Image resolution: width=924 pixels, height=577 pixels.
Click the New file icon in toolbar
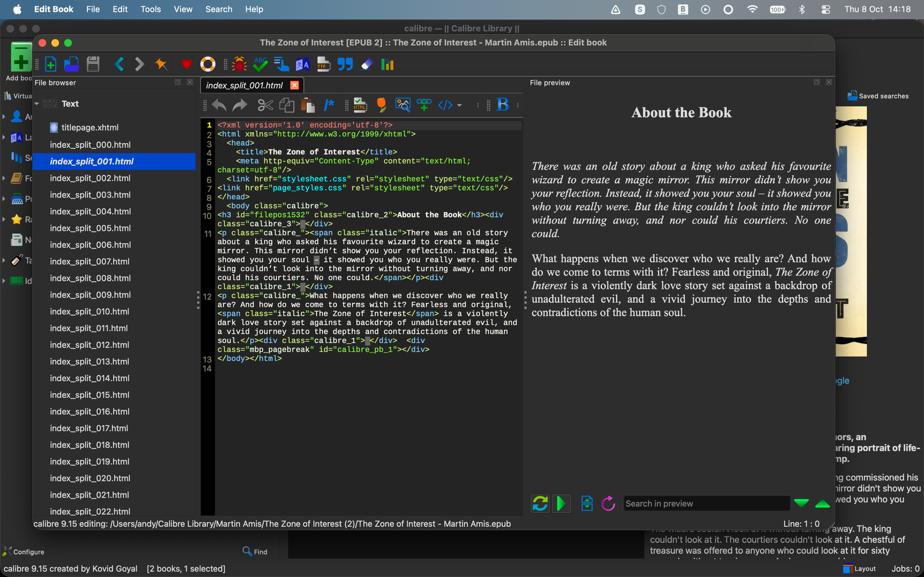pyautogui.click(x=50, y=64)
